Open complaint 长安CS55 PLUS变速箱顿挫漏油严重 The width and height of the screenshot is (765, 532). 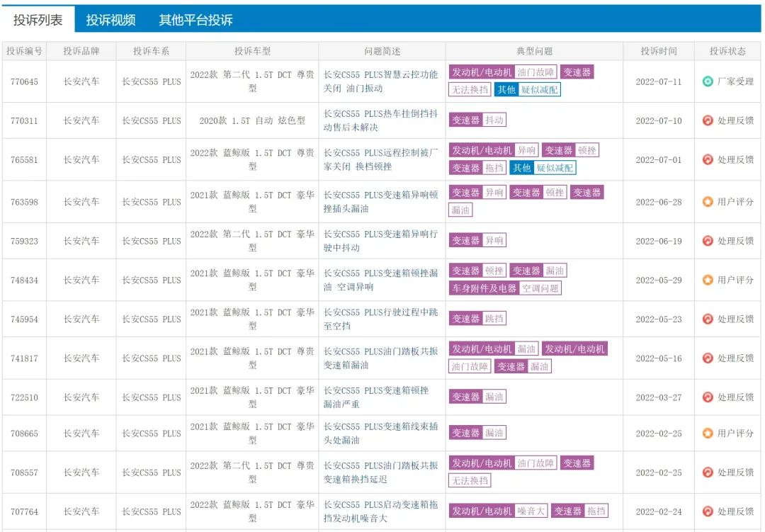[376, 397]
